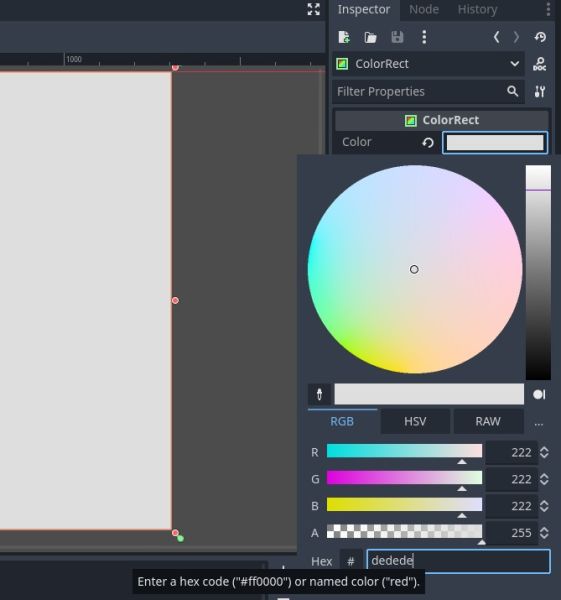
Task: Select RGB color mode
Action: (342, 421)
